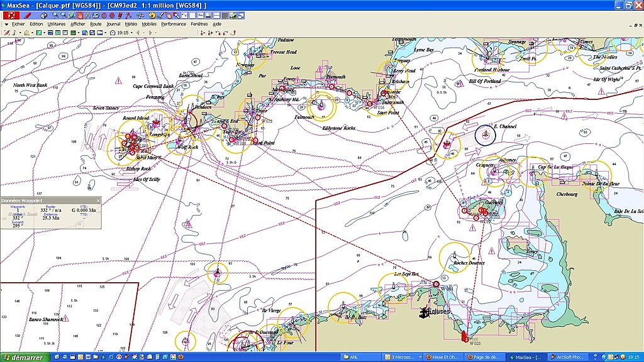Click the red lifebuoy man-overboard button

11,16
